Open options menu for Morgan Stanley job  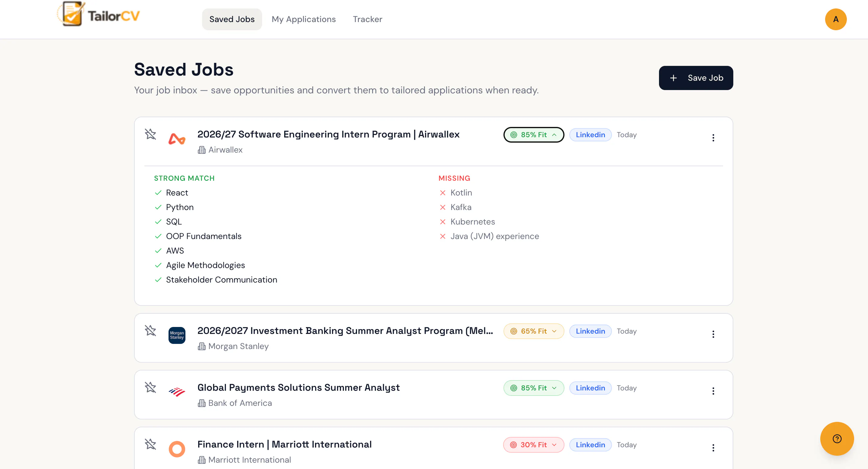pos(713,334)
